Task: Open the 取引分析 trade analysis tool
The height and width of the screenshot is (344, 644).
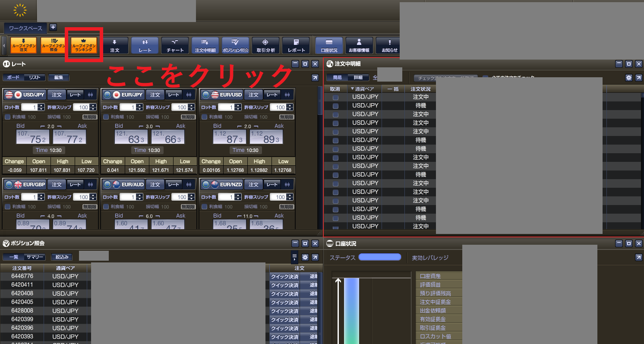Action: [x=265, y=45]
